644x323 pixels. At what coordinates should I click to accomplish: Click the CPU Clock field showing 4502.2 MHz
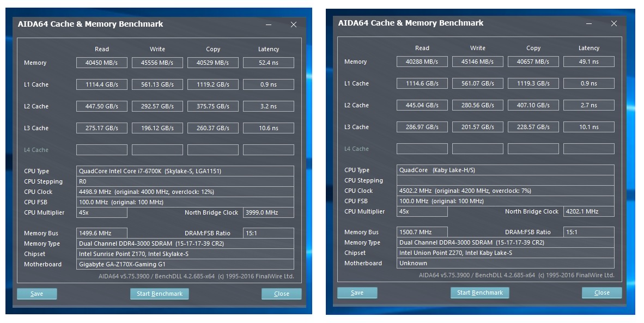point(506,191)
